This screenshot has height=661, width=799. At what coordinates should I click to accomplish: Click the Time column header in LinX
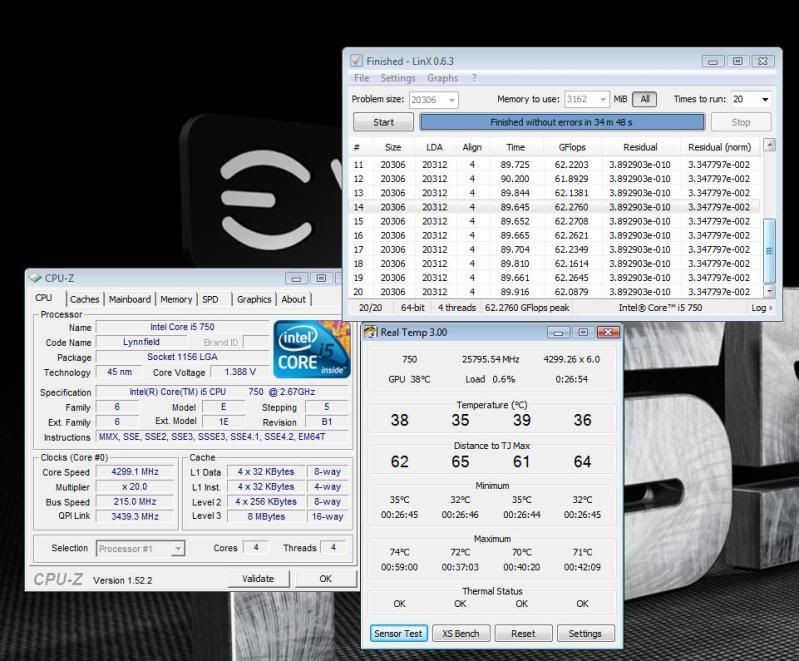(515, 147)
